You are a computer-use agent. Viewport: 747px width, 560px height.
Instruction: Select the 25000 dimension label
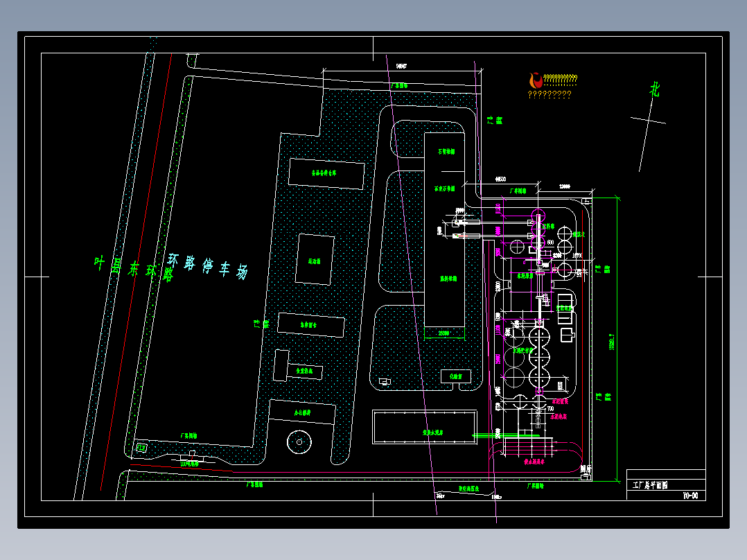[443, 333]
